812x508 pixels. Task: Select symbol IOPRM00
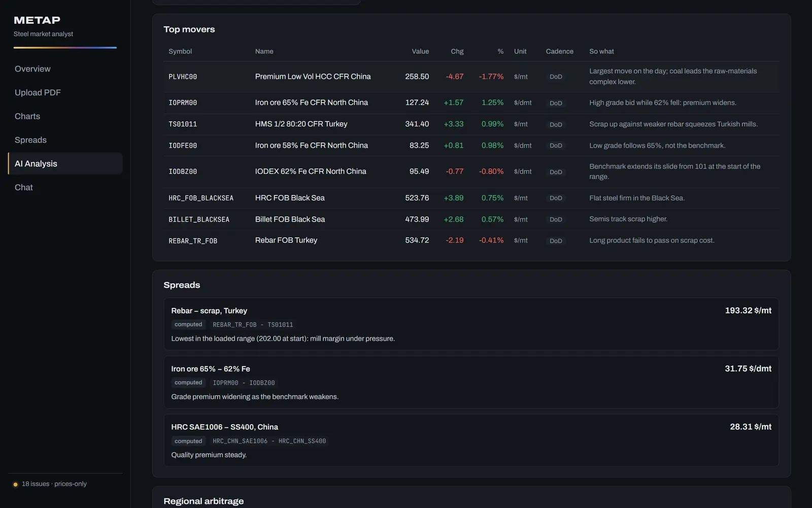pyautogui.click(x=183, y=103)
